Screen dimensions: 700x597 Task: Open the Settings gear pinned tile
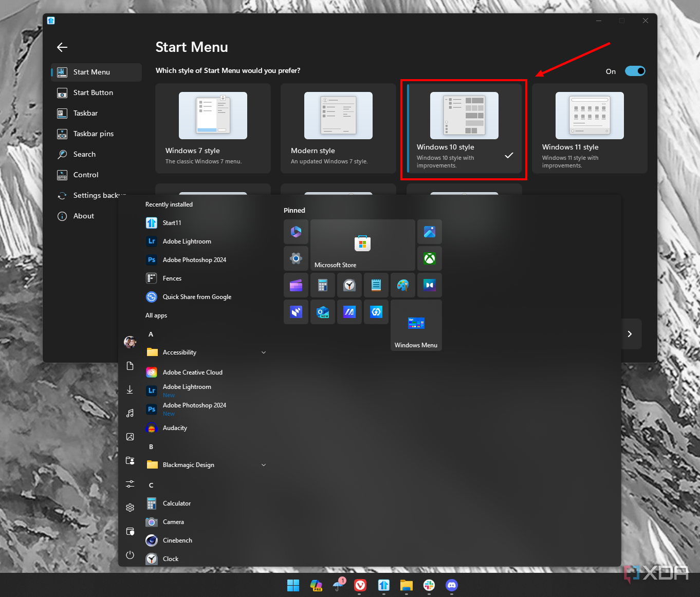296,258
